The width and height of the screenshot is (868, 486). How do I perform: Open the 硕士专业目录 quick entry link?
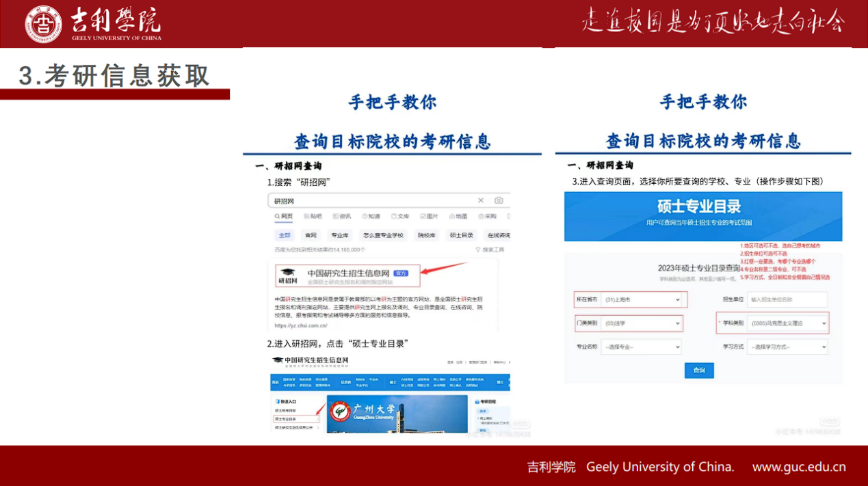coord(286,418)
